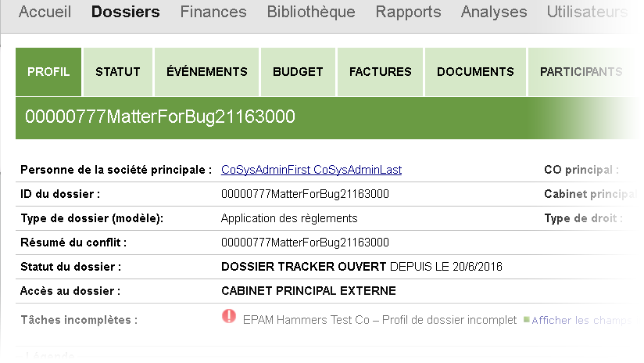This screenshot has height=363, width=644.
Task: View the FACTURES tab
Action: 381,72
